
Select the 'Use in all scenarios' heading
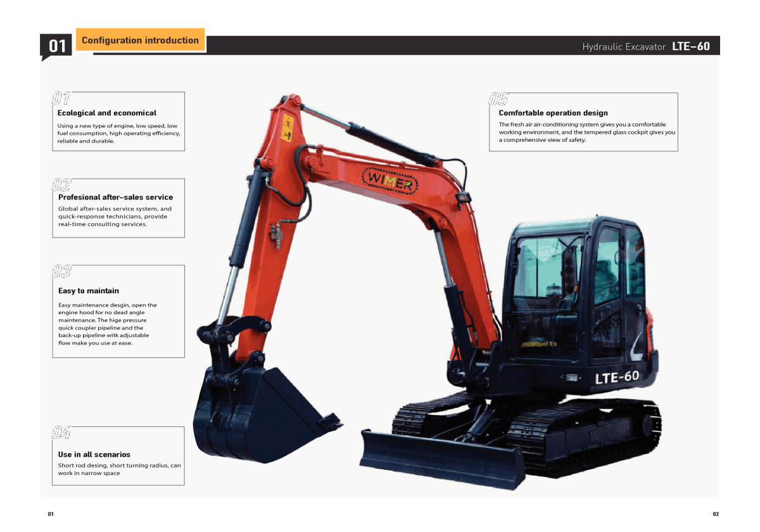pyautogui.click(x=94, y=454)
